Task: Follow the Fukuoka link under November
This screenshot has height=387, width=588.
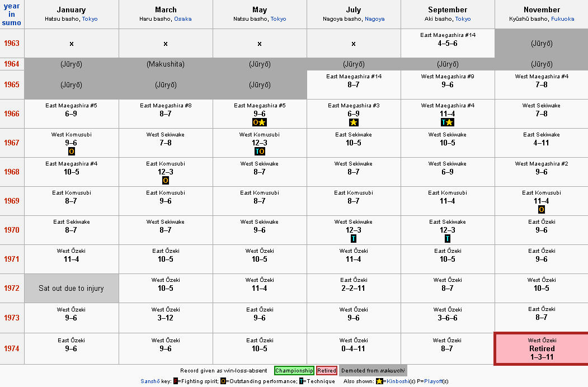Action: pos(562,19)
